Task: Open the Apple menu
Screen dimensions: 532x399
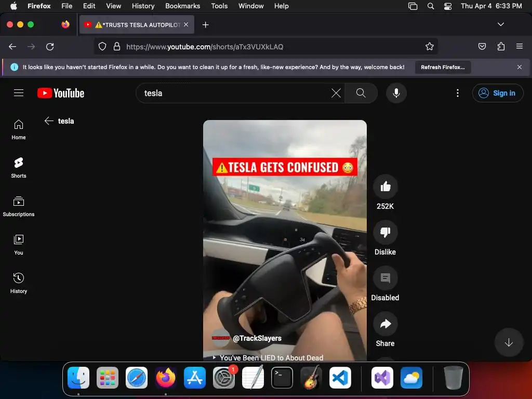Action: tap(14, 6)
